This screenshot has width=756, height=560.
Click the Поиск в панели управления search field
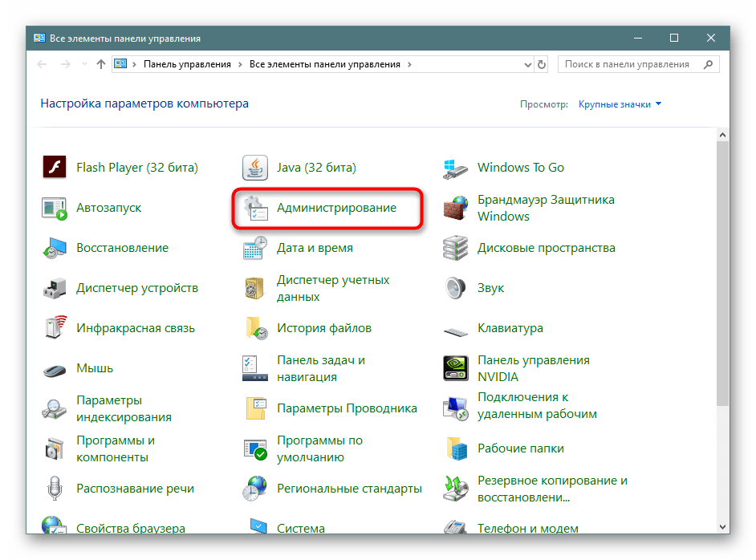pyautogui.click(x=638, y=64)
